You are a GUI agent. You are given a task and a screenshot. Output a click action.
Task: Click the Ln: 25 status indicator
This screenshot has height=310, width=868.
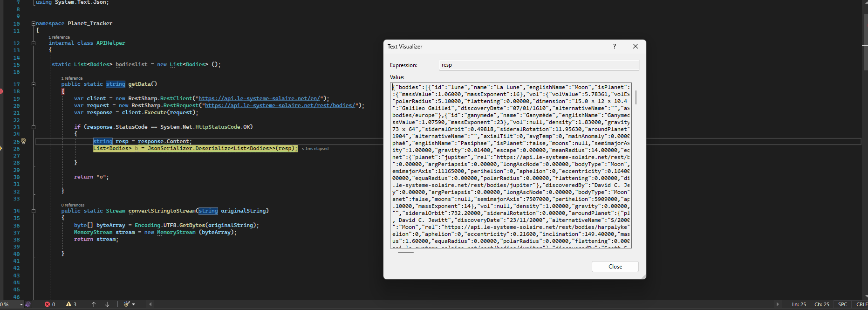point(799,304)
